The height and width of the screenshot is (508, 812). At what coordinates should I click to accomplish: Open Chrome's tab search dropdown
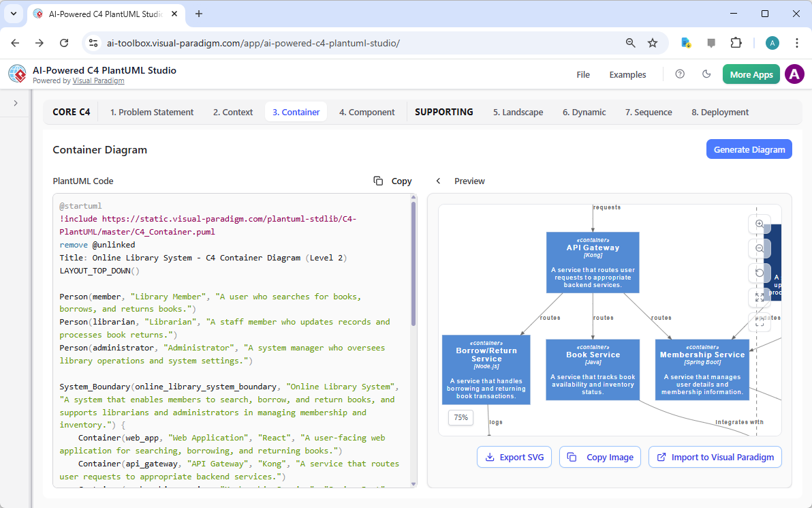point(13,14)
